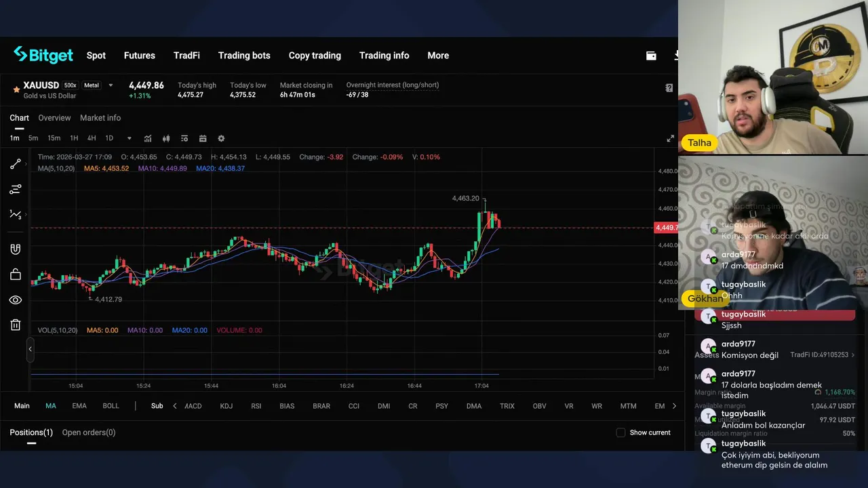
Task: Switch to the Overview tab
Action: tap(54, 118)
